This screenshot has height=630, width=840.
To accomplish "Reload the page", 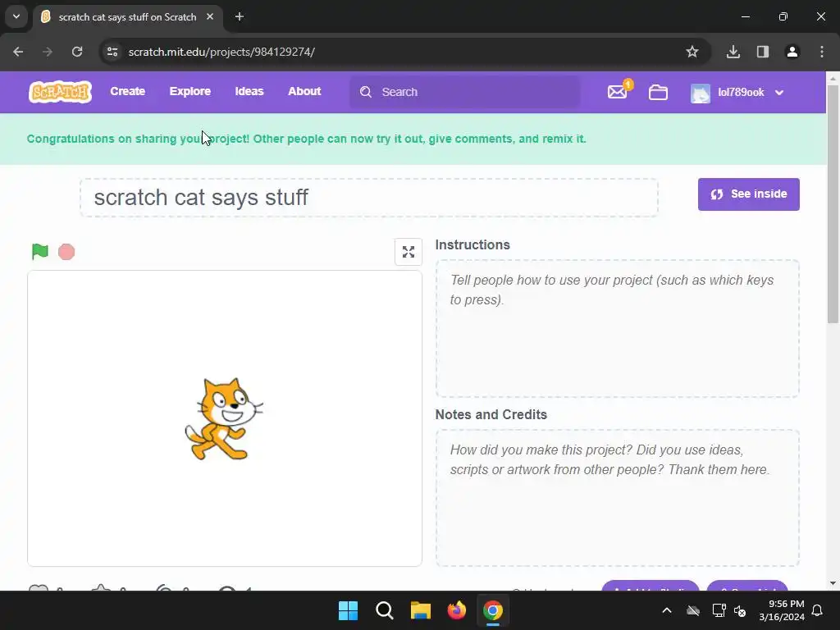I will click(x=77, y=52).
